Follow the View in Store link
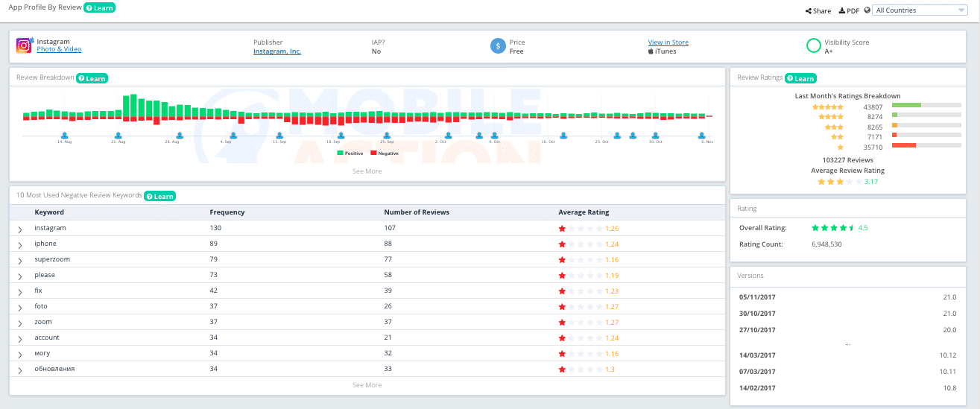 point(668,42)
